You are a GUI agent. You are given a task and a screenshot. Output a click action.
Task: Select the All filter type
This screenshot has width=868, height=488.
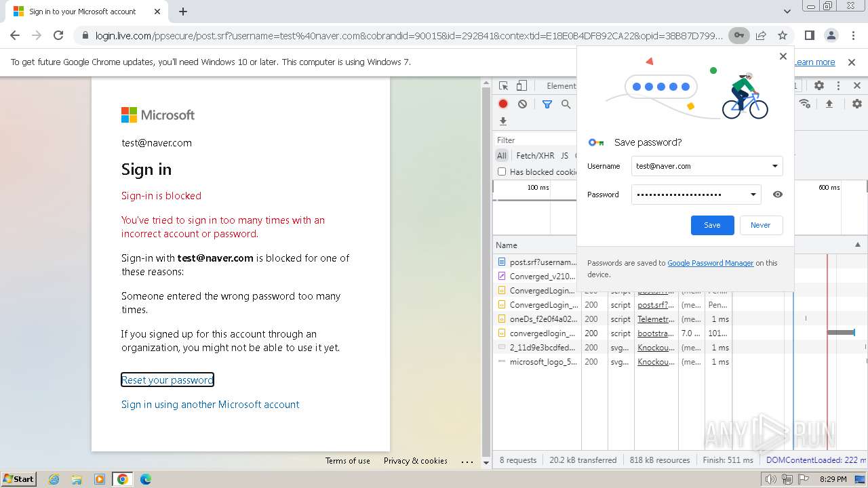[502, 155]
